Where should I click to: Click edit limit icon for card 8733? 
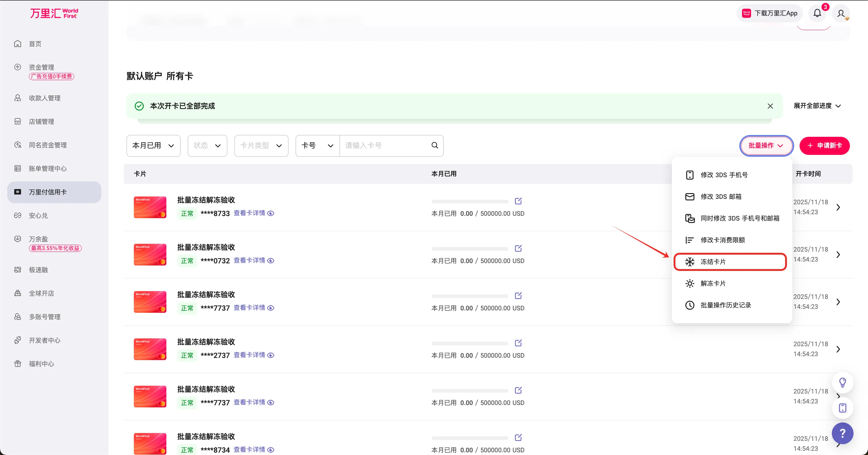coord(518,201)
